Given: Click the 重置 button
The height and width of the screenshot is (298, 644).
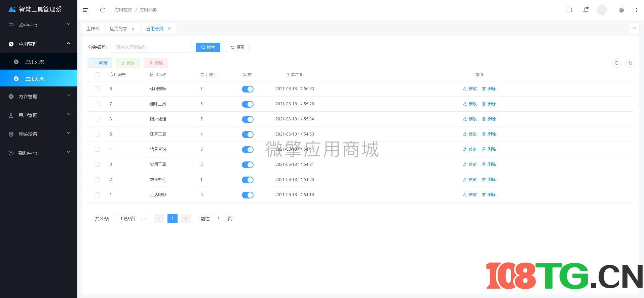Looking at the screenshot, I should click(x=237, y=47).
